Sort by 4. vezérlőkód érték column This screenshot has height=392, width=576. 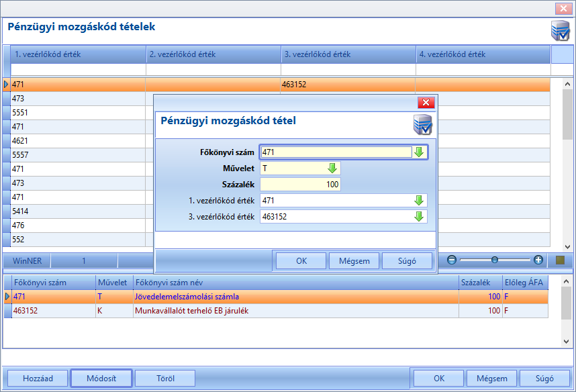[483, 54]
